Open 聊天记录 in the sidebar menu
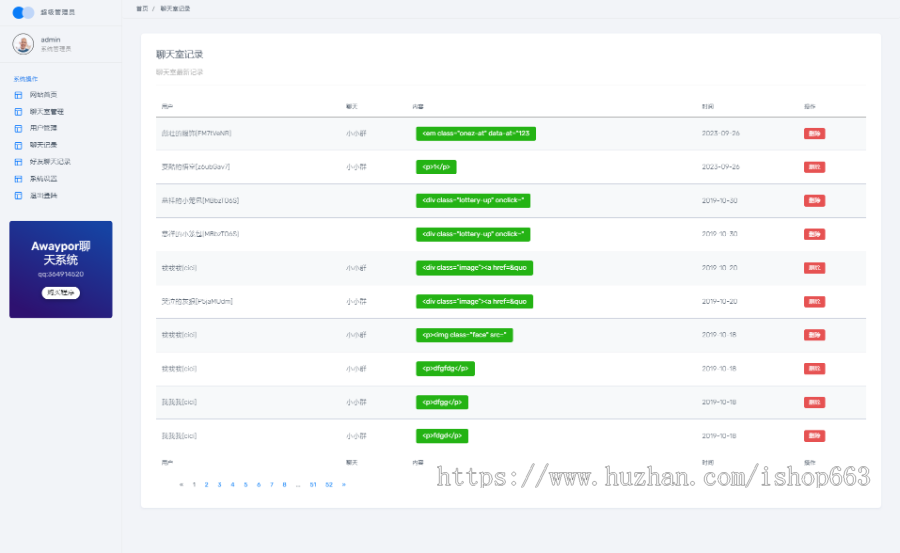The height and width of the screenshot is (553, 900). (44, 145)
